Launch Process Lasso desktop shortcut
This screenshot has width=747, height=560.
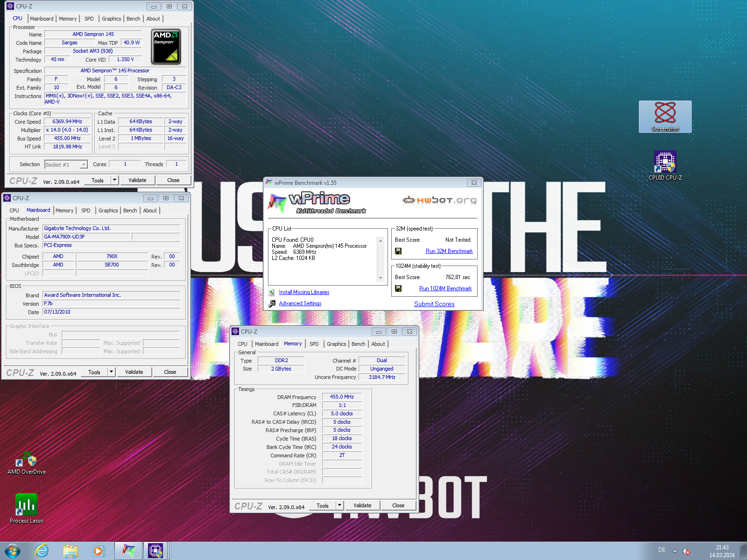[x=27, y=509]
